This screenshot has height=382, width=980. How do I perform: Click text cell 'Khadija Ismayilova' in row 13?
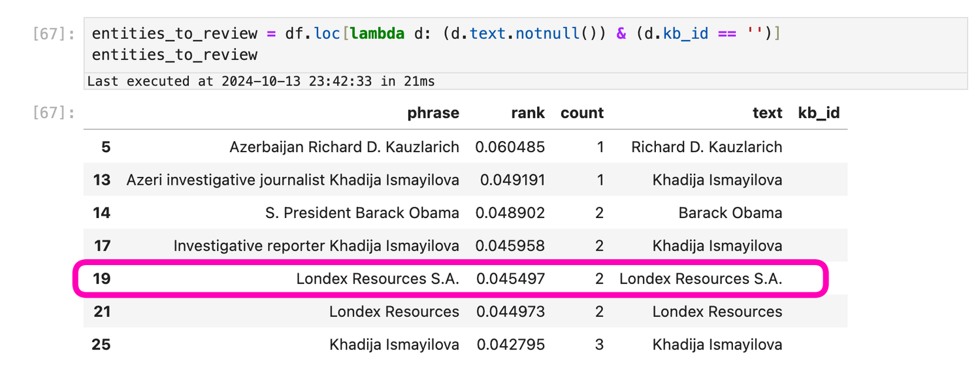click(x=717, y=180)
